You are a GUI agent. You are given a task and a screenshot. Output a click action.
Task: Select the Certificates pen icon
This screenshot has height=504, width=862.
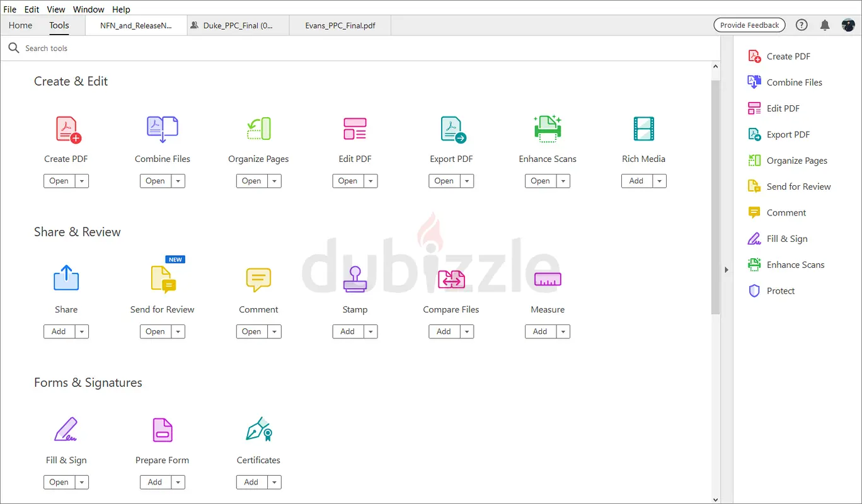coord(258,430)
